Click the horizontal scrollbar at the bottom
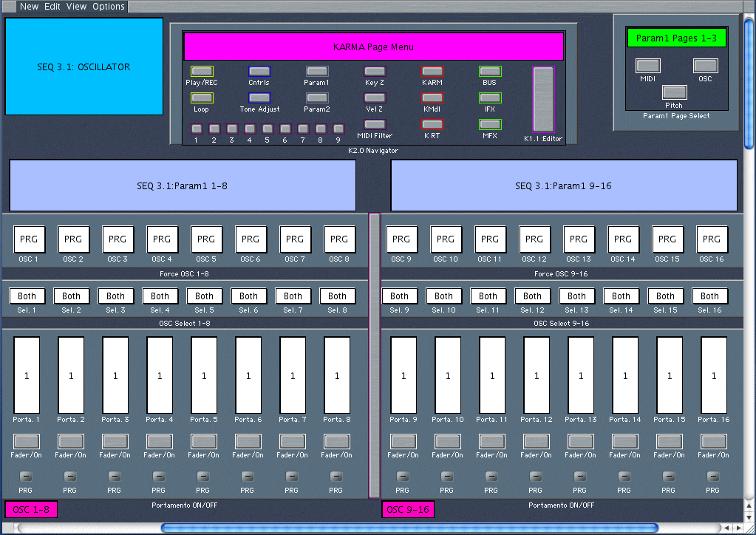756x535 pixels. tap(409, 528)
